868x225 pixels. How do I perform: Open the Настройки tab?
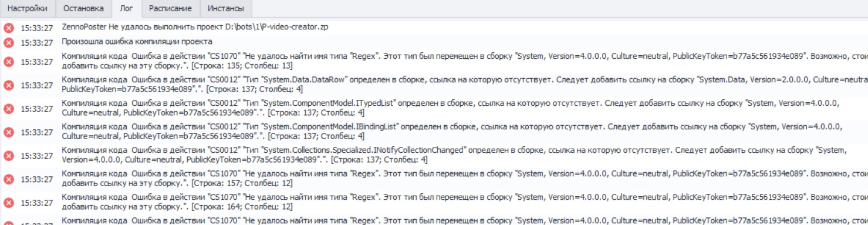[x=28, y=9]
